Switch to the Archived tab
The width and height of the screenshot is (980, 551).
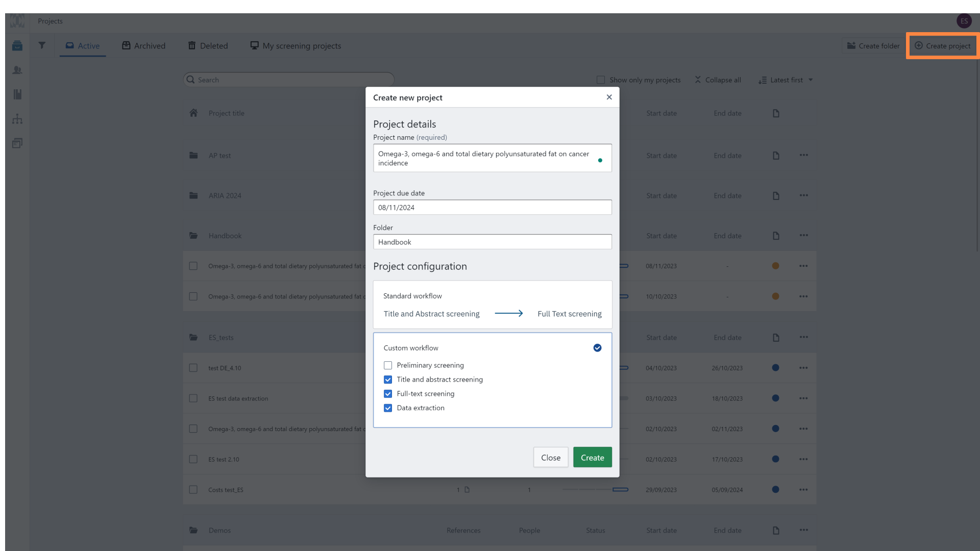tap(144, 46)
